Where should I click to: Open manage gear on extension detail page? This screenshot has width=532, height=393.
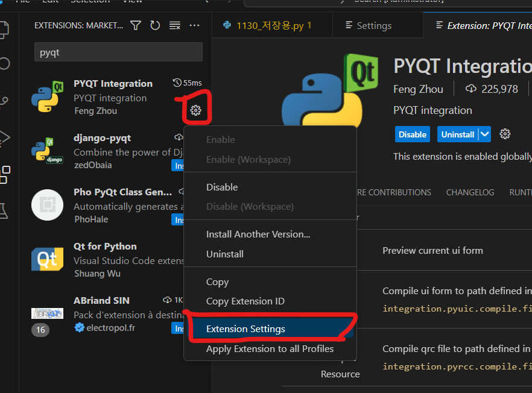coord(505,134)
